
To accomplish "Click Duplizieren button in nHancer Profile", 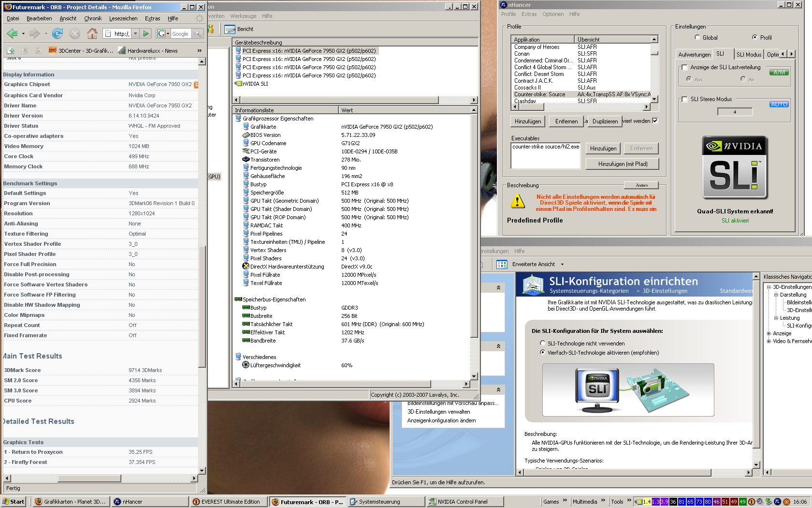I will pyautogui.click(x=605, y=121).
